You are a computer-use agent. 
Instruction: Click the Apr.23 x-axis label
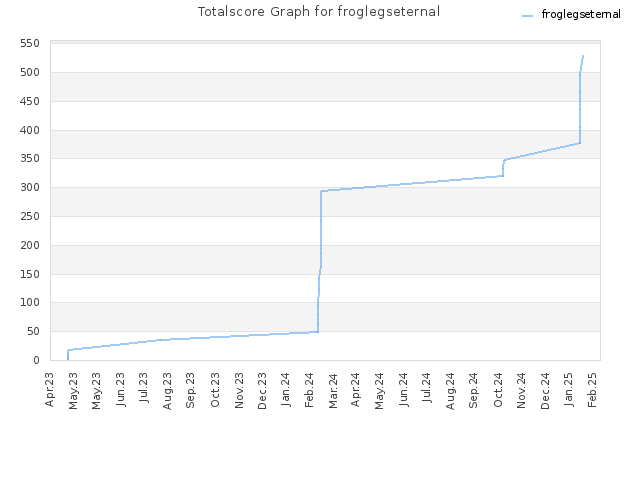pyautogui.click(x=50, y=389)
